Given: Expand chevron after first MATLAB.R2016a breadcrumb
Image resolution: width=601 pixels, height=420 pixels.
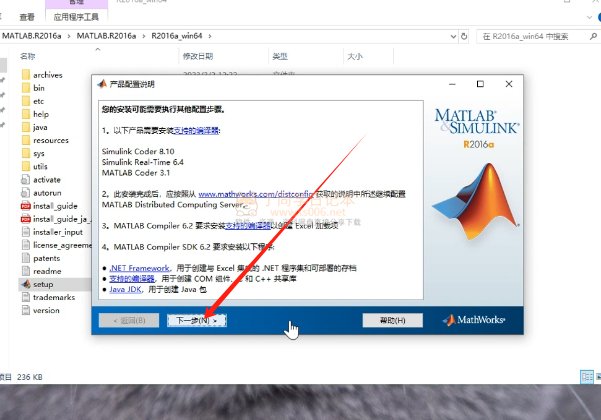Looking at the screenshot, I should click(x=69, y=36).
